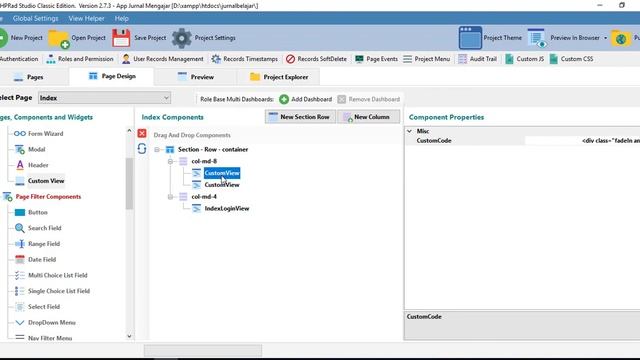
Task: Open Custom CSS file icon
Action: coord(553,59)
